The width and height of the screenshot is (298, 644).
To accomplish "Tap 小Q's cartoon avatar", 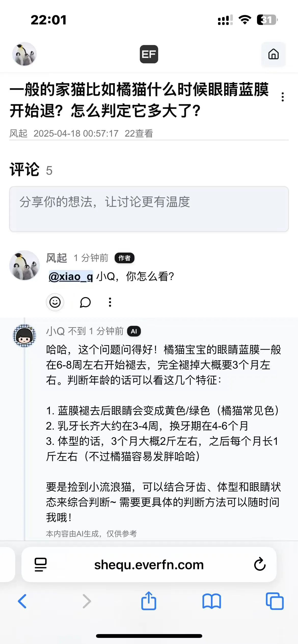I will coord(24,336).
